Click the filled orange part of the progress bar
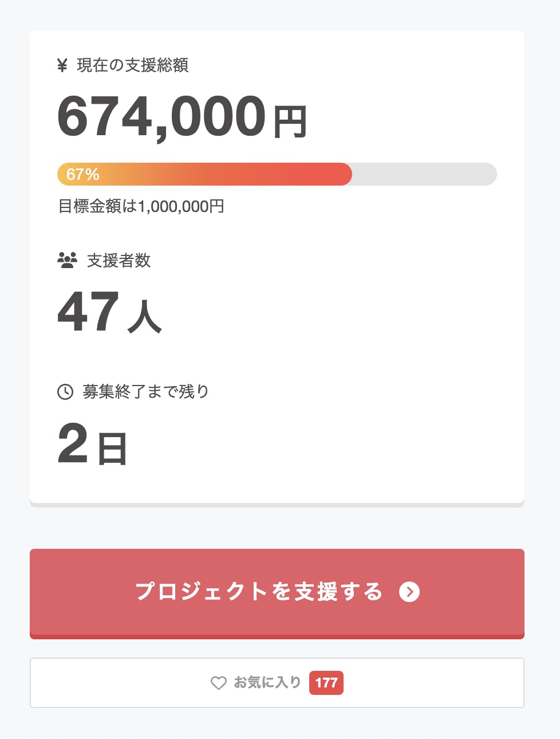 click(x=229, y=174)
